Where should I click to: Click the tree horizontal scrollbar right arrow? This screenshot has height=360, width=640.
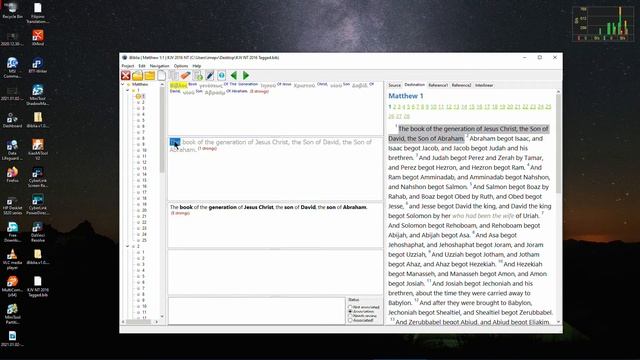tap(156, 322)
